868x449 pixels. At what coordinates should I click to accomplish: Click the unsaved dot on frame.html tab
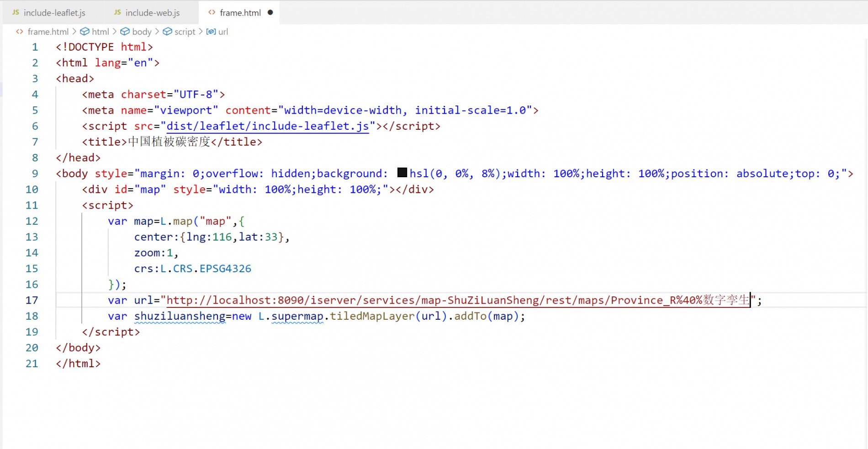click(x=270, y=13)
